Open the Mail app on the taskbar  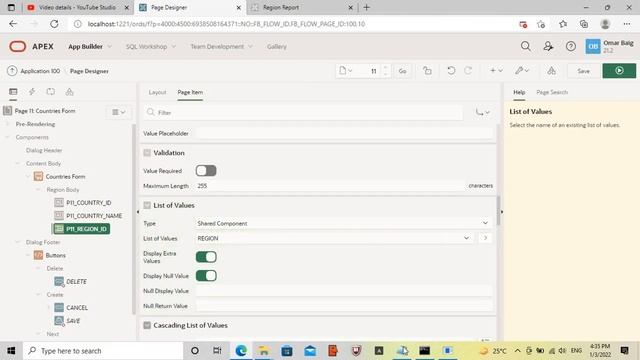[x=310, y=351]
